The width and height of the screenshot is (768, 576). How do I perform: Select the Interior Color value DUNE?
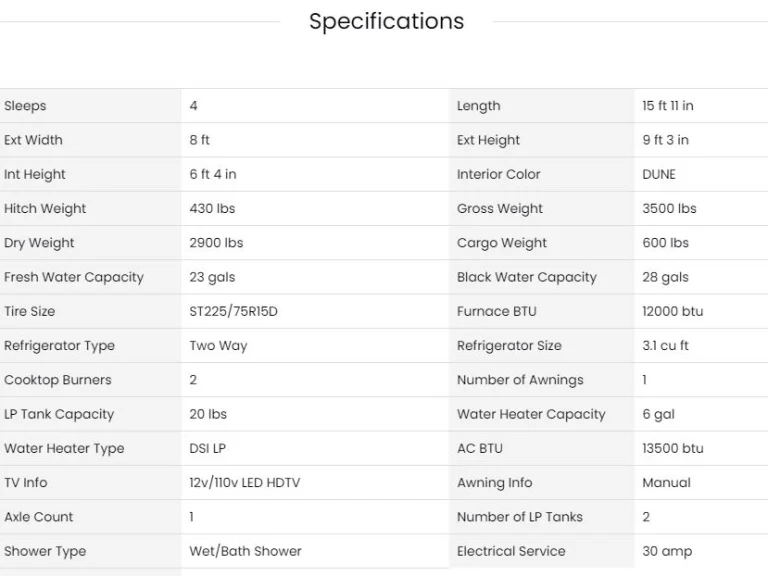coord(659,174)
